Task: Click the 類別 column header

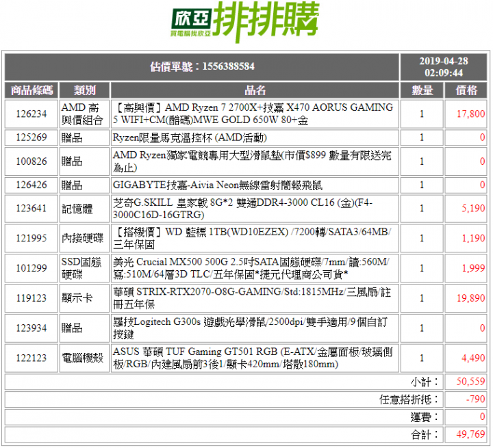Action: (85, 90)
